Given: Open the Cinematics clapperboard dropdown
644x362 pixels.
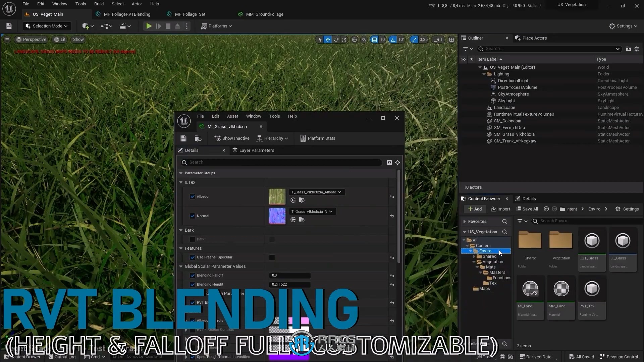Looking at the screenshot, I should pyautogui.click(x=125, y=26).
